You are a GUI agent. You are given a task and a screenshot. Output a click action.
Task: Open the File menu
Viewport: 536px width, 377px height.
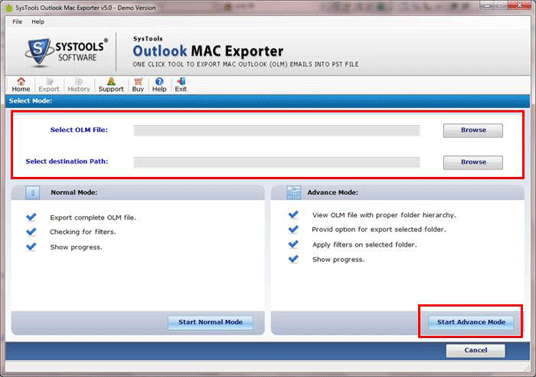point(17,22)
